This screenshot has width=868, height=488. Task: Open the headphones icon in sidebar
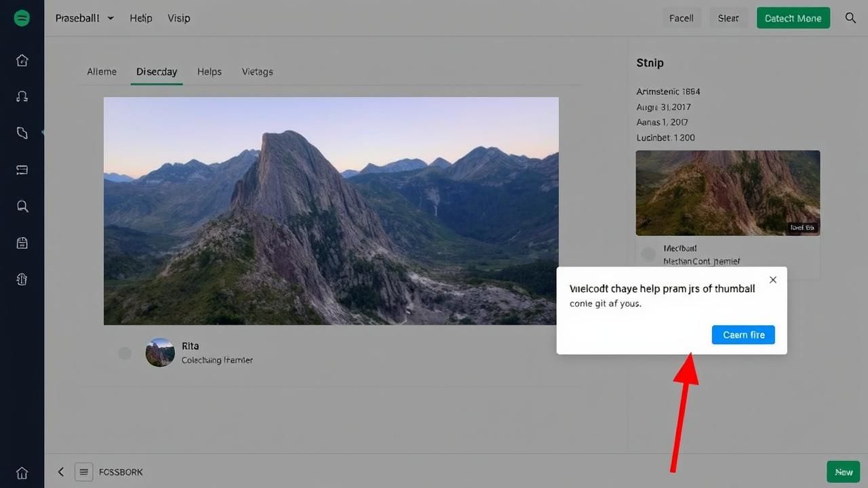pyautogui.click(x=22, y=96)
